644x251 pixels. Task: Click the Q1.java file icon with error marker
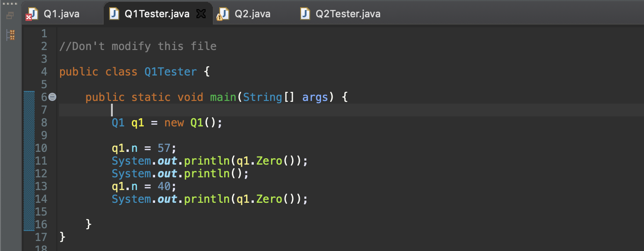tap(32, 14)
